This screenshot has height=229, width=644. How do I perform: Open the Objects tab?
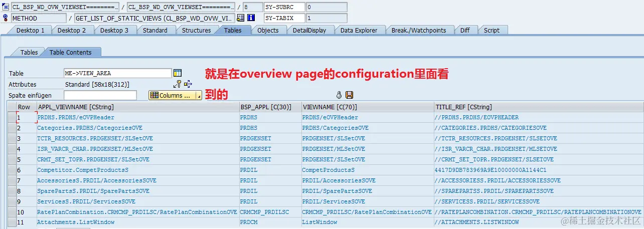(x=268, y=30)
